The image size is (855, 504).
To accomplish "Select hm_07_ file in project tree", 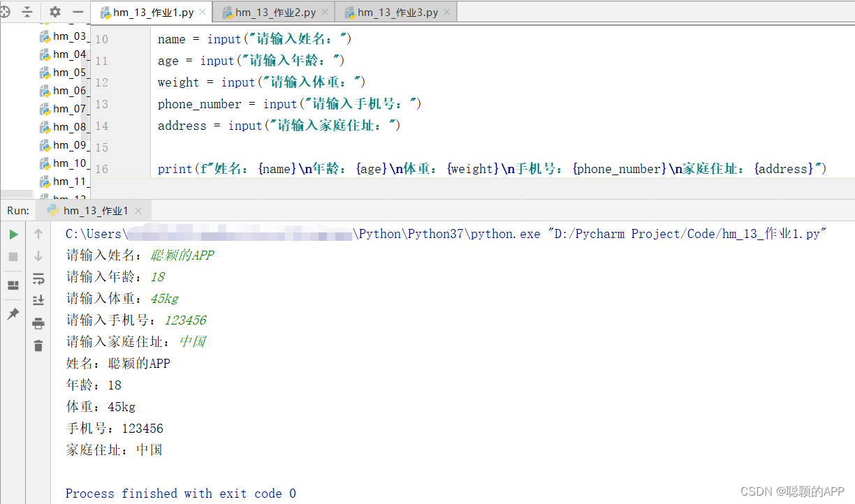I will click(x=64, y=109).
